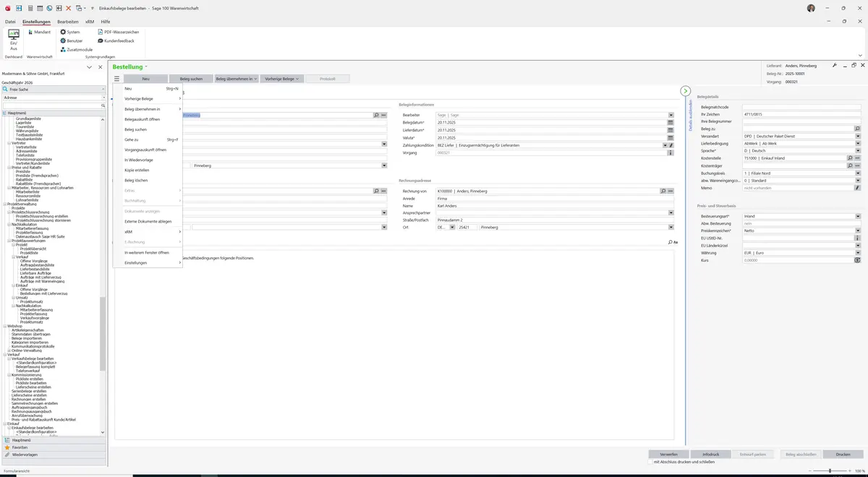Expand the Ansprechpartner dropdown
Screen dimensions: 868x477
click(x=671, y=212)
